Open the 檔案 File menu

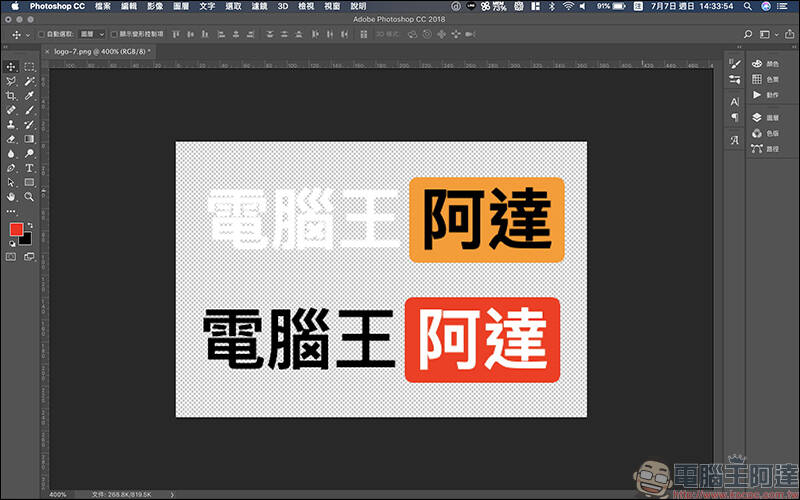(x=103, y=6)
